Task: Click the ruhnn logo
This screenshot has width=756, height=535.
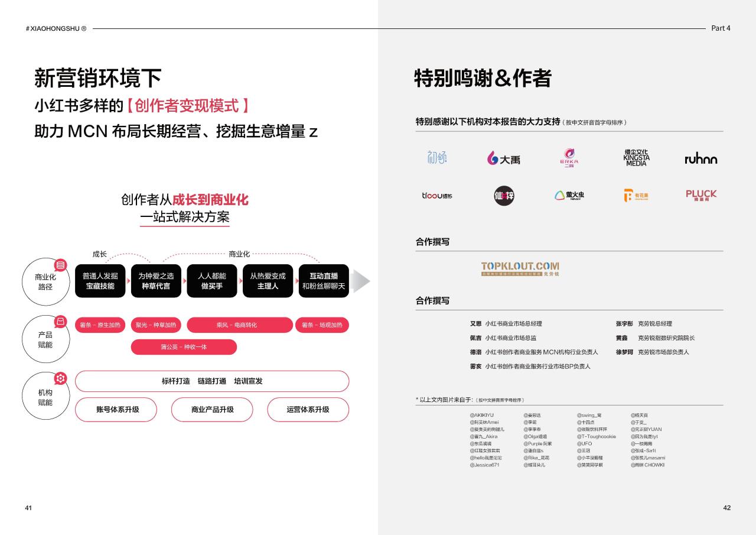Action: point(701,159)
